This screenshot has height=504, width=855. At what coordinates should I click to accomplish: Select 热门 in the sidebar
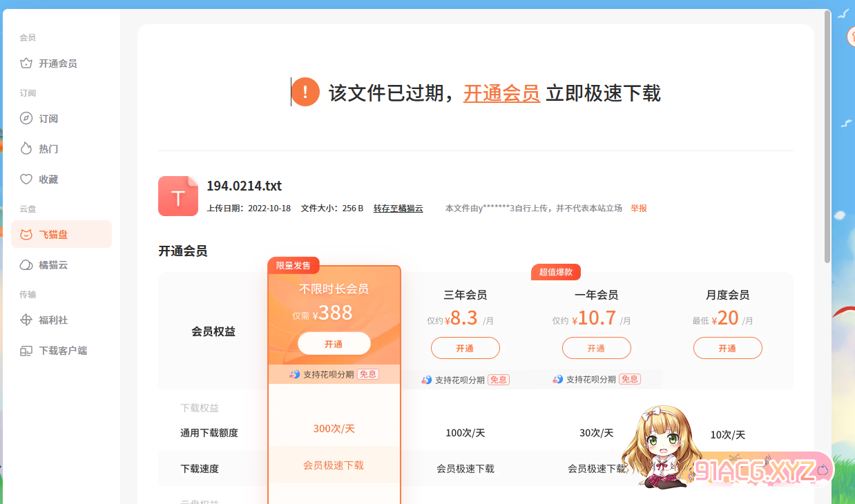pyautogui.click(x=48, y=149)
